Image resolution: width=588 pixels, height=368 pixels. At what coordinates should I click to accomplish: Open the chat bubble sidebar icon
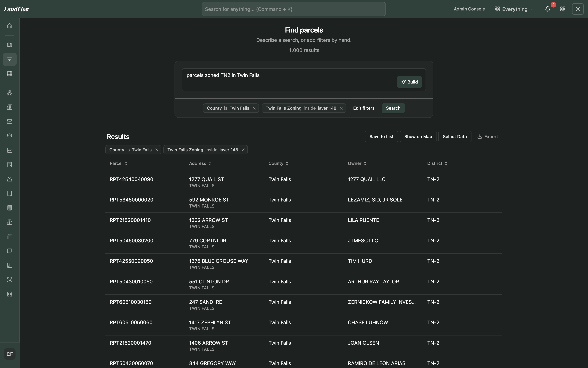tap(9, 251)
